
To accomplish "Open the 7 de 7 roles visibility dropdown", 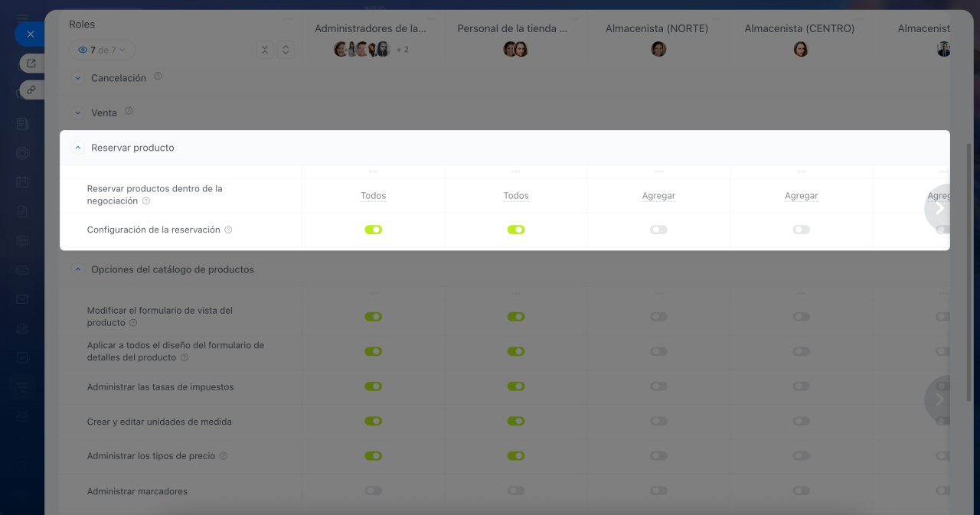I will [102, 50].
